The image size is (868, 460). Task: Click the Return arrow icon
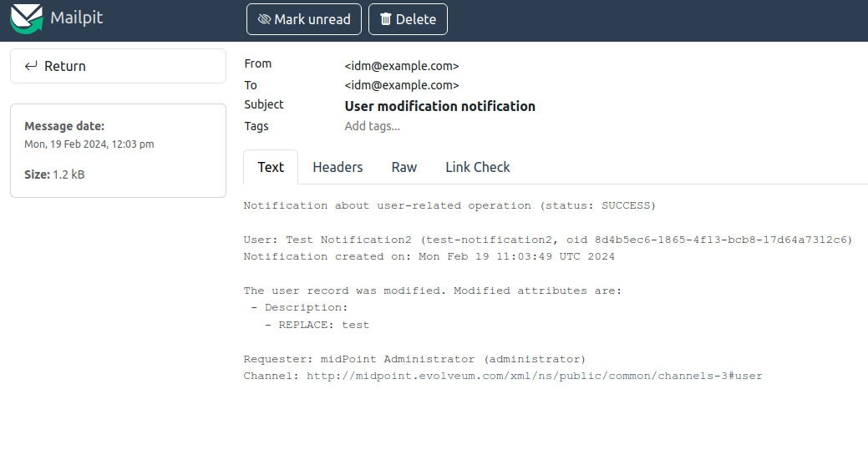pyautogui.click(x=31, y=66)
